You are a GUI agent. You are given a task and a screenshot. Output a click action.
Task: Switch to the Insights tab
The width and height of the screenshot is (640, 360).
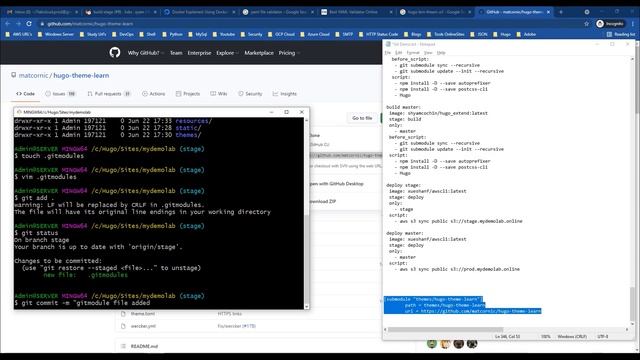(x=284, y=94)
